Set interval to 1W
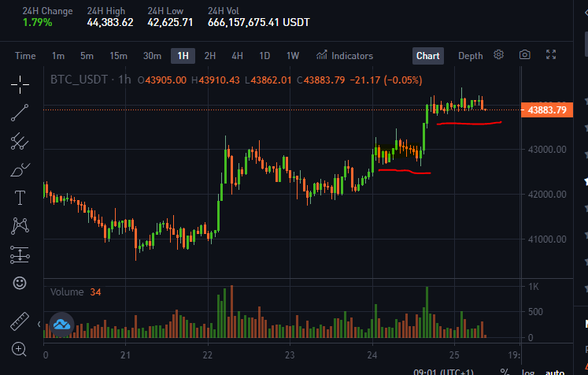 pyautogui.click(x=293, y=56)
